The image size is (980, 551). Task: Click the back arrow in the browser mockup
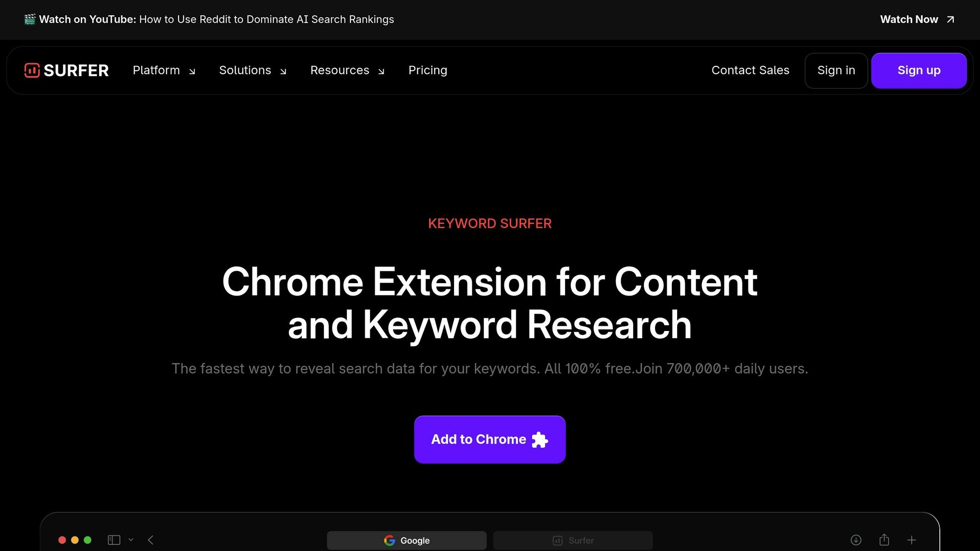151,540
